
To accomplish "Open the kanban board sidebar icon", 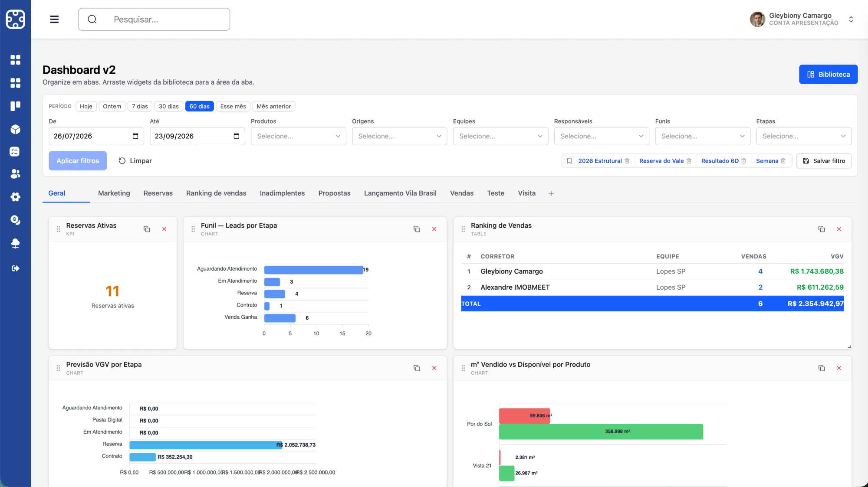I will click(x=16, y=106).
